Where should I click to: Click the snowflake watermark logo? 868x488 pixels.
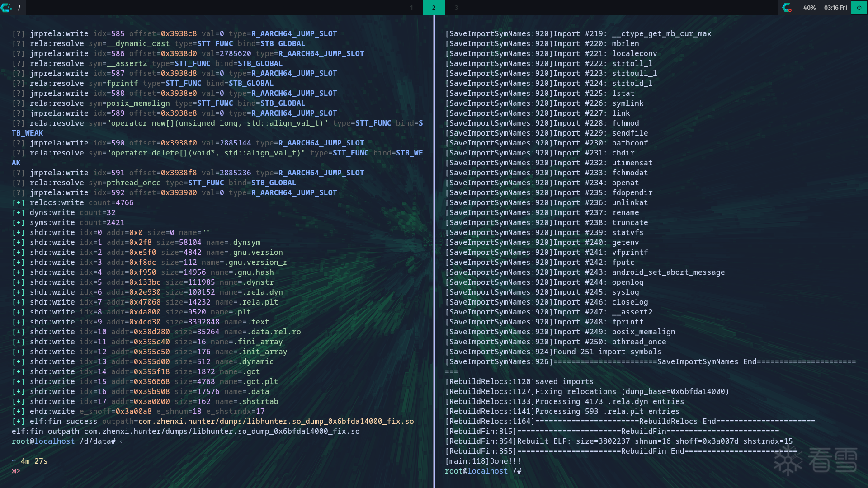click(788, 460)
